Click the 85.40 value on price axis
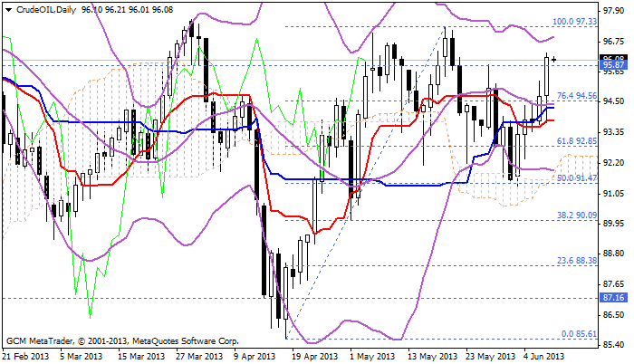Image resolution: width=634 pixels, height=364 pixels. click(613, 343)
